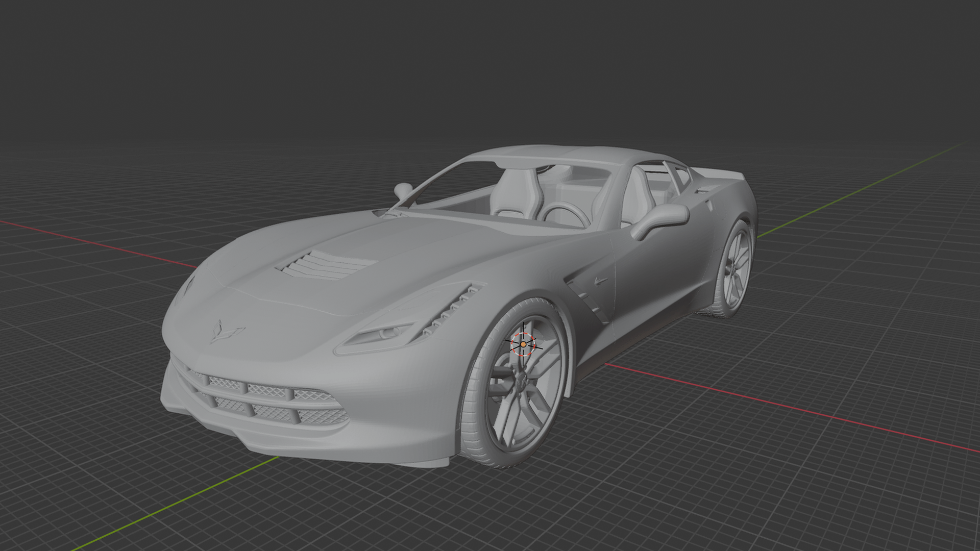
Task: Click the louvered hood vent
Action: click(x=326, y=265)
